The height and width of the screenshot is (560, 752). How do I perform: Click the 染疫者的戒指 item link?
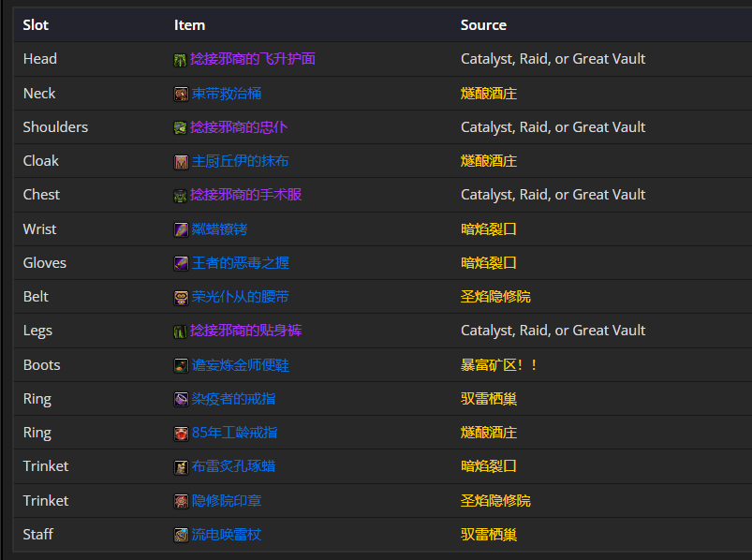tap(233, 399)
